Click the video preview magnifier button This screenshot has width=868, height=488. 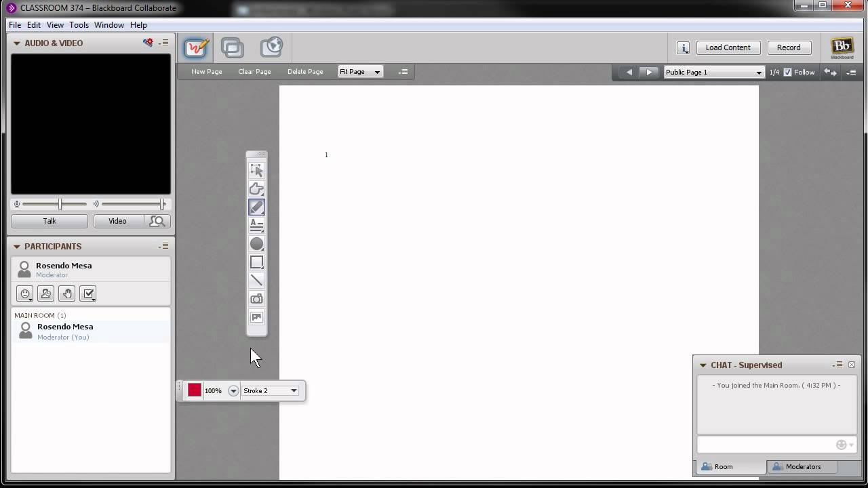[157, 221]
